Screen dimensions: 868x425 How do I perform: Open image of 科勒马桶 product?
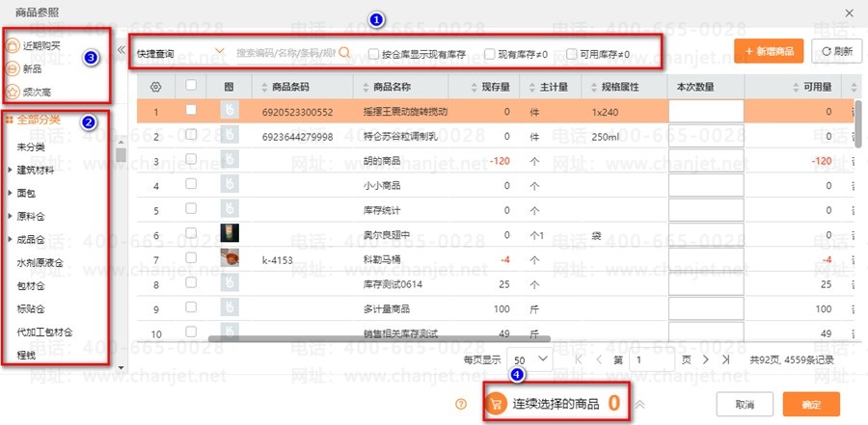click(230, 258)
